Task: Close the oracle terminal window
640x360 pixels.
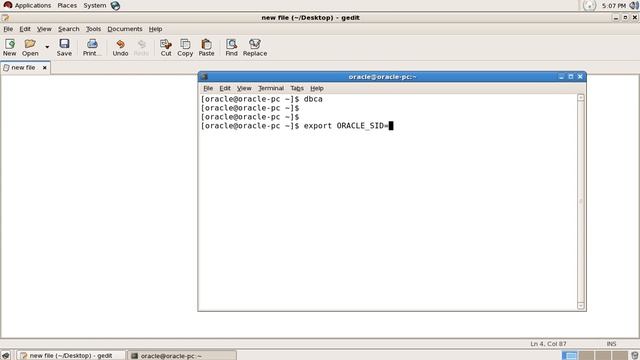Action: point(580,77)
